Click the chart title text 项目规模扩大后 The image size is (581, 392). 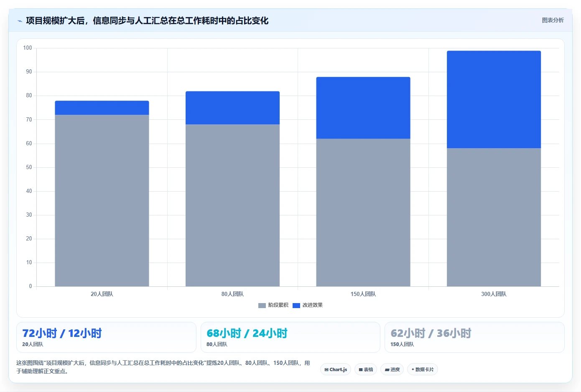point(55,20)
